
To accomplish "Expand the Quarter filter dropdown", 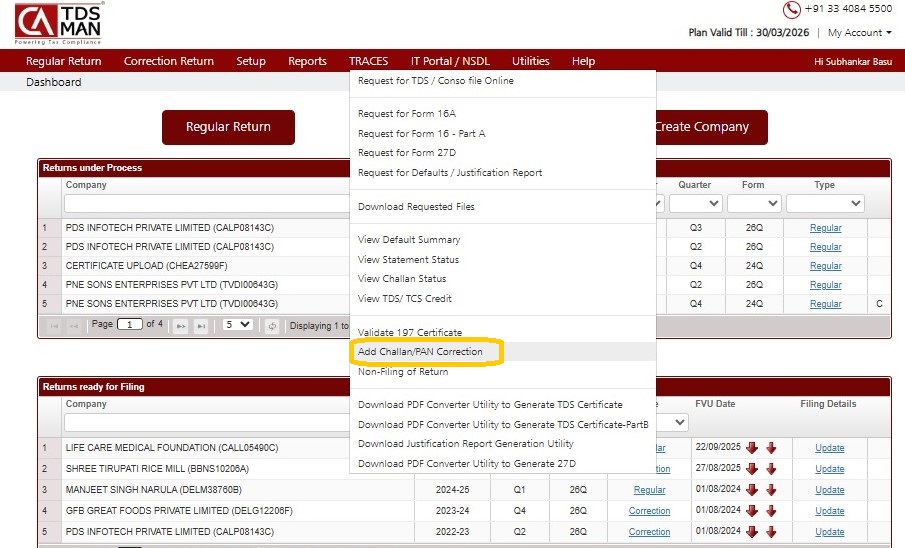I will pos(695,204).
